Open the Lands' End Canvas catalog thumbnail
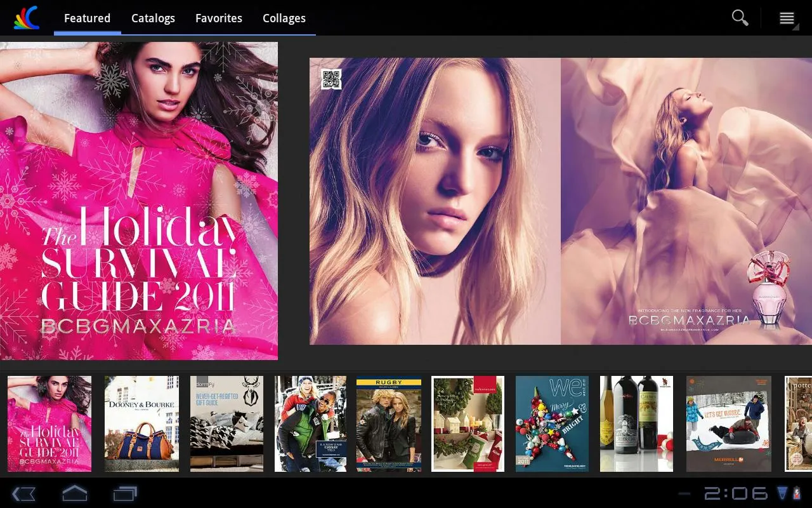 click(310, 424)
